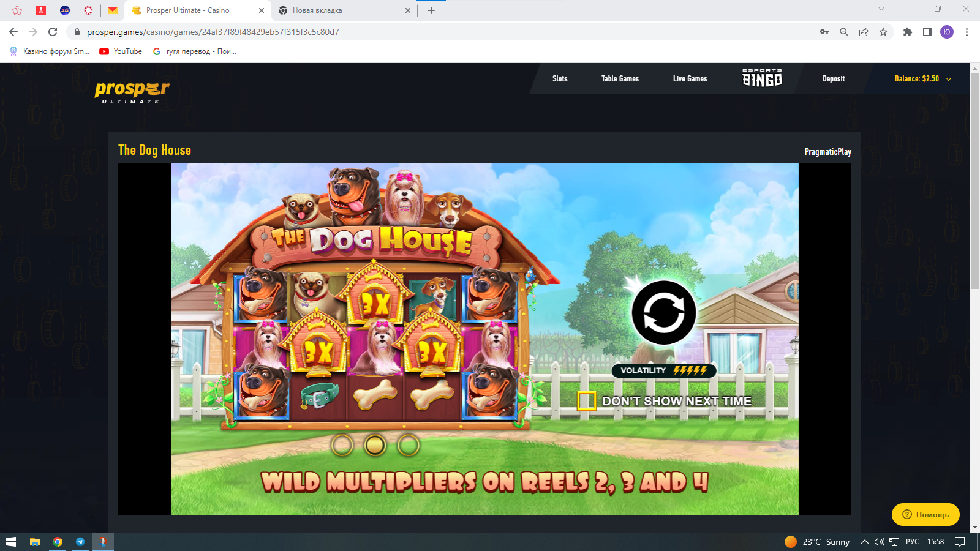Go to Live Games
The width and height of the screenshot is (980, 551).
[690, 79]
